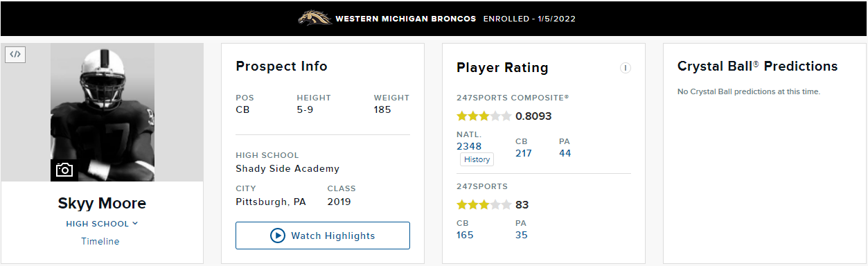Click the Western Michigan Broncos logo
Screen dimensions: 868x266
(x=315, y=18)
